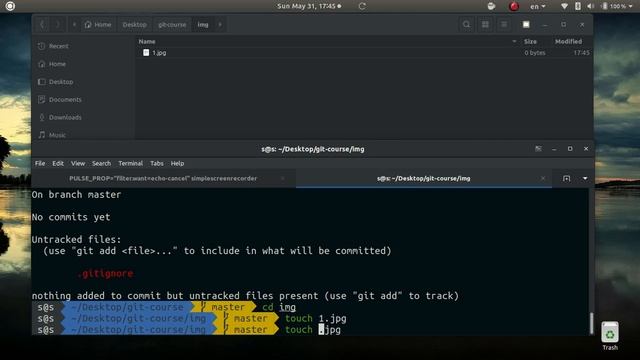
Task: Click the terminal titlebar keep-on-top icon
Action: point(538,149)
